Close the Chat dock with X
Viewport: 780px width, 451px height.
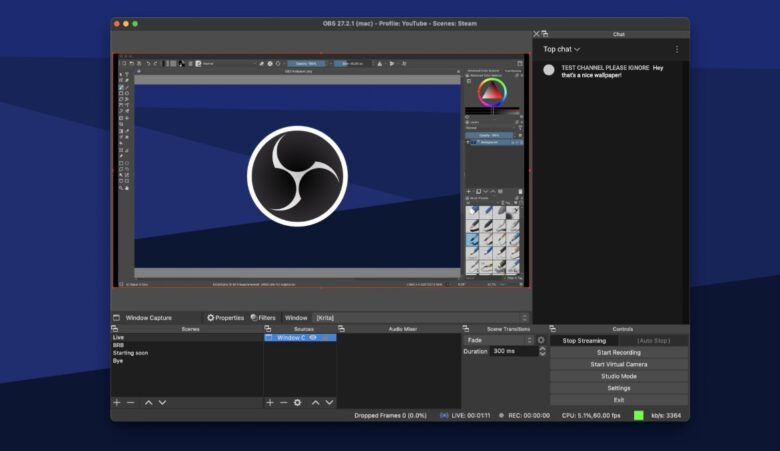[536, 34]
